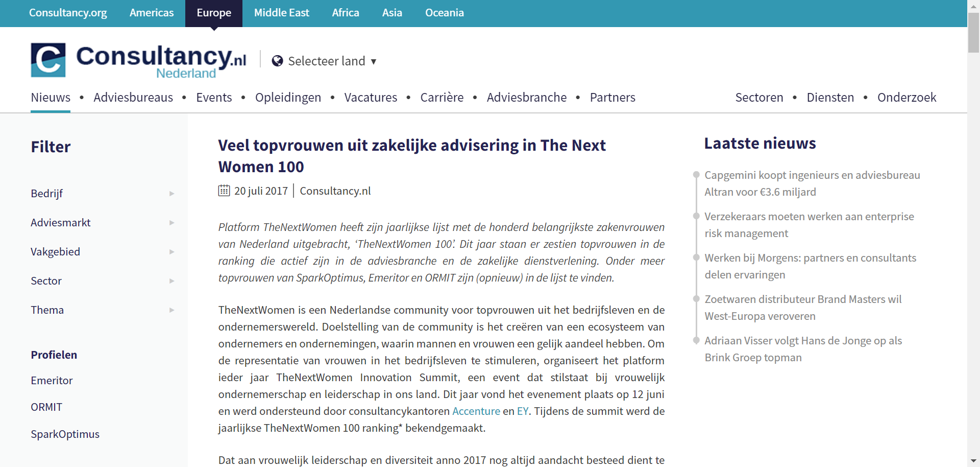The image size is (980, 467).
Task: Go to Events in the main navigation
Action: 214,98
